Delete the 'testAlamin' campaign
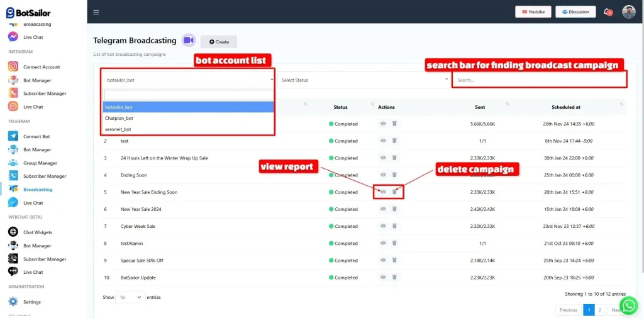The width and height of the screenshot is (644, 319). click(x=394, y=243)
